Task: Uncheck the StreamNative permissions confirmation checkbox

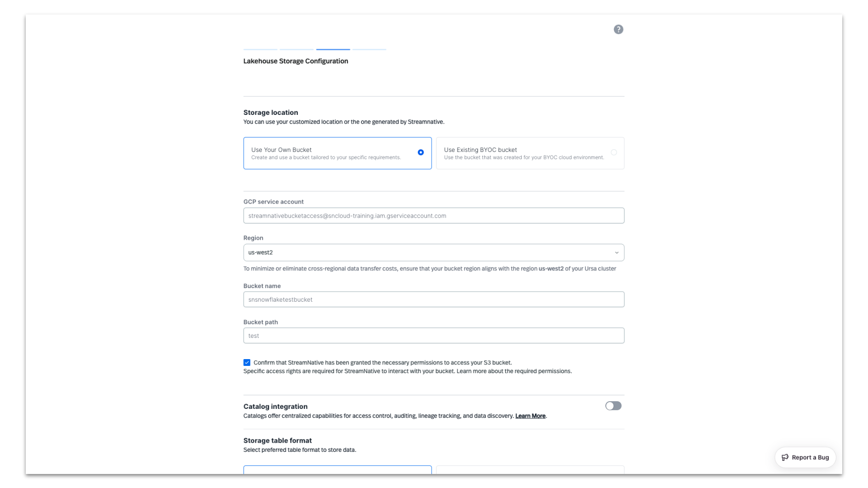Action: [x=247, y=363]
